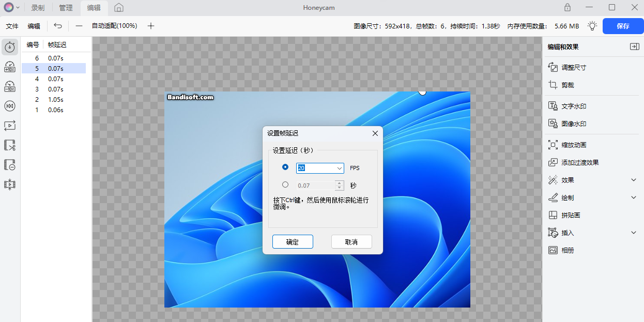
Task: Click the 确定 button
Action: (x=293, y=242)
